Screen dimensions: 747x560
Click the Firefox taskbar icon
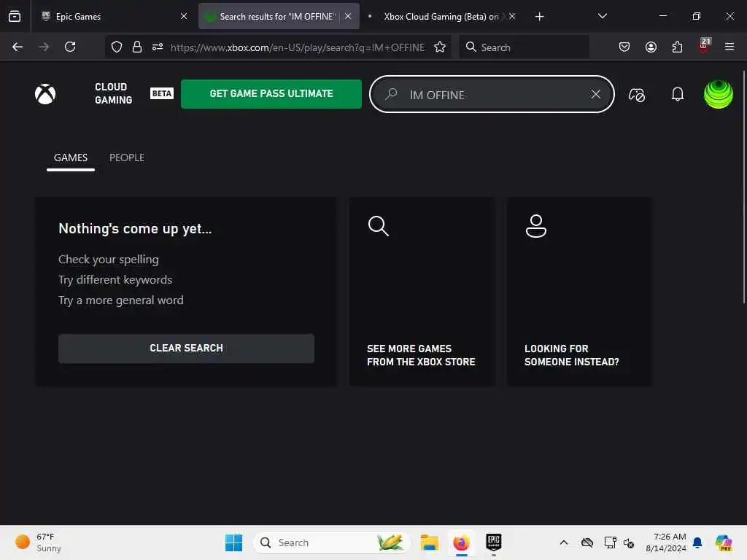(461, 542)
